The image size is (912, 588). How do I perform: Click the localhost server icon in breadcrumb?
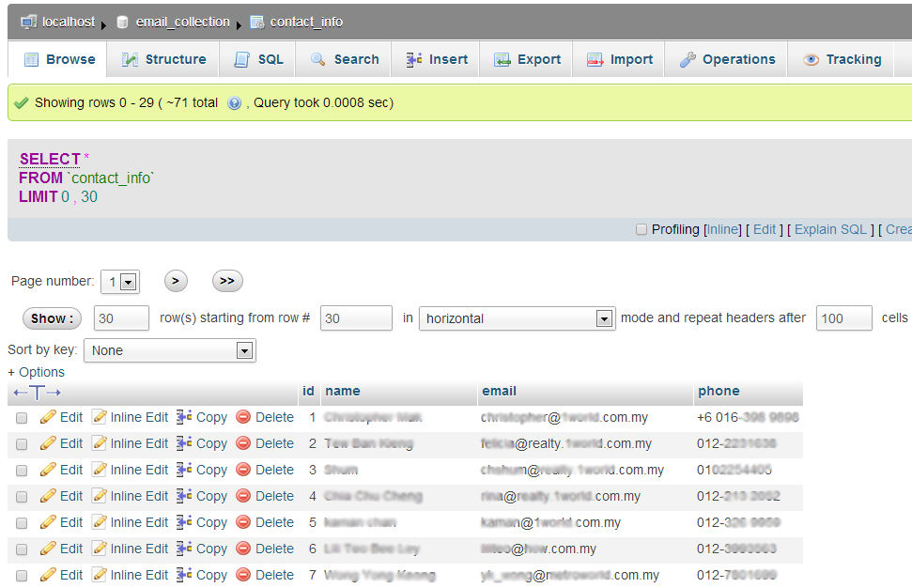click(x=28, y=22)
